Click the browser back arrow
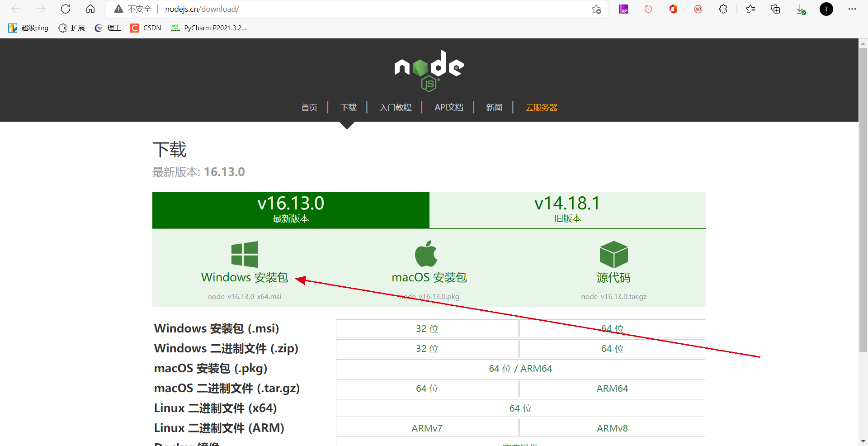Image resolution: width=868 pixels, height=446 pixels. (16, 9)
